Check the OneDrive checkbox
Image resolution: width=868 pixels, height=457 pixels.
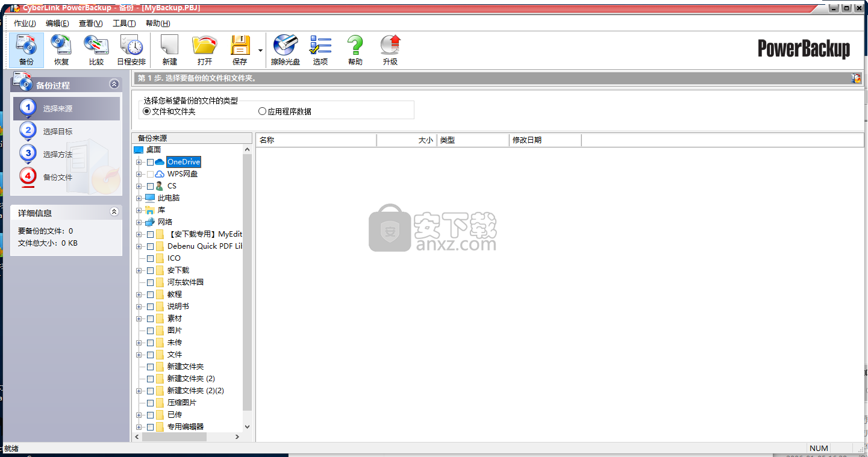(150, 162)
